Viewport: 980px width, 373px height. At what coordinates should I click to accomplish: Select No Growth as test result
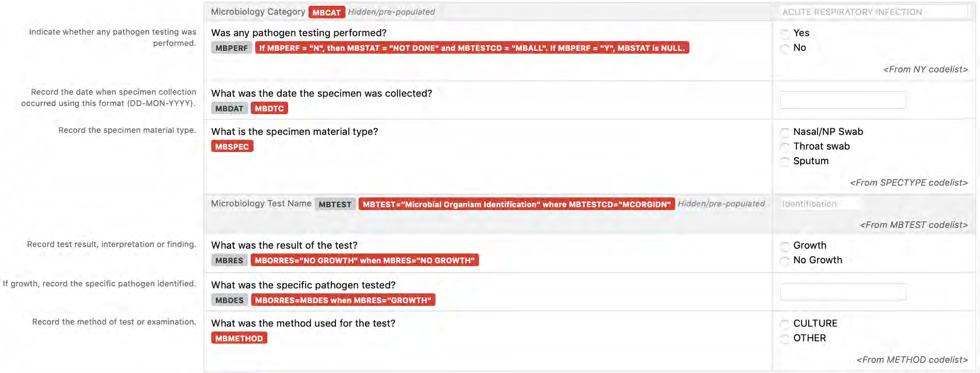pos(785,260)
